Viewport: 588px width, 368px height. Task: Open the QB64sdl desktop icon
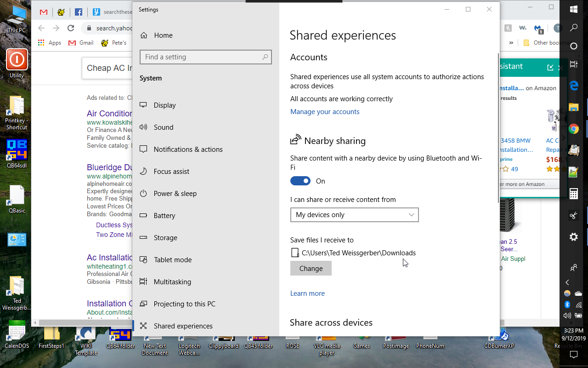pos(17,154)
